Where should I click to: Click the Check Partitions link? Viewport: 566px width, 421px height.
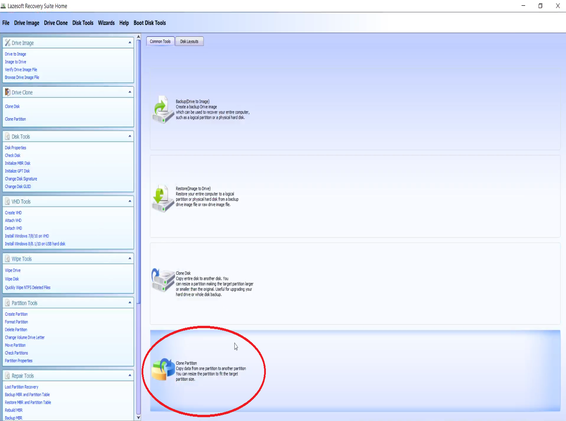(16, 353)
